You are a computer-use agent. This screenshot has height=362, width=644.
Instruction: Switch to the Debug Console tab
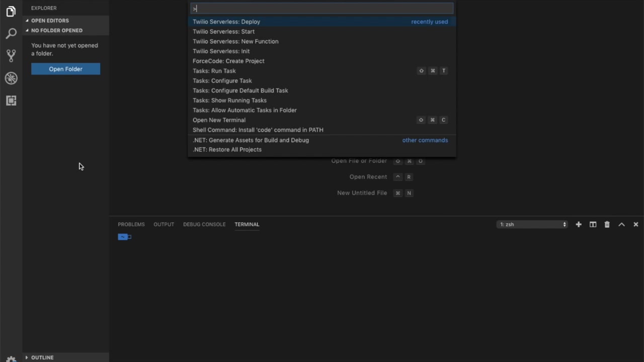coord(204,224)
